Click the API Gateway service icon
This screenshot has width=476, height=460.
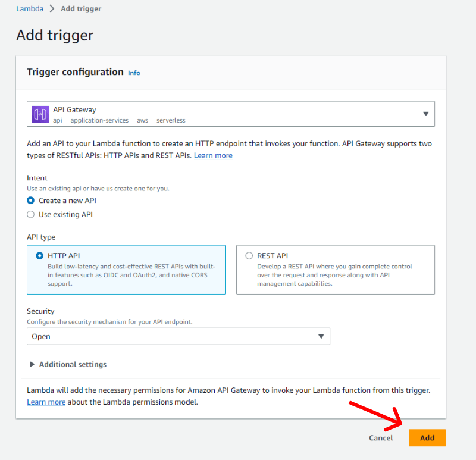39,113
